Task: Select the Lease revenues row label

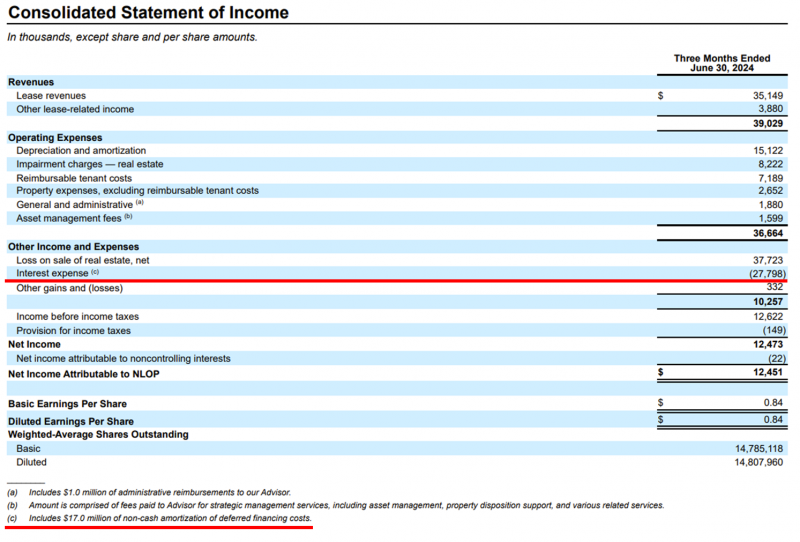Action: (51, 96)
